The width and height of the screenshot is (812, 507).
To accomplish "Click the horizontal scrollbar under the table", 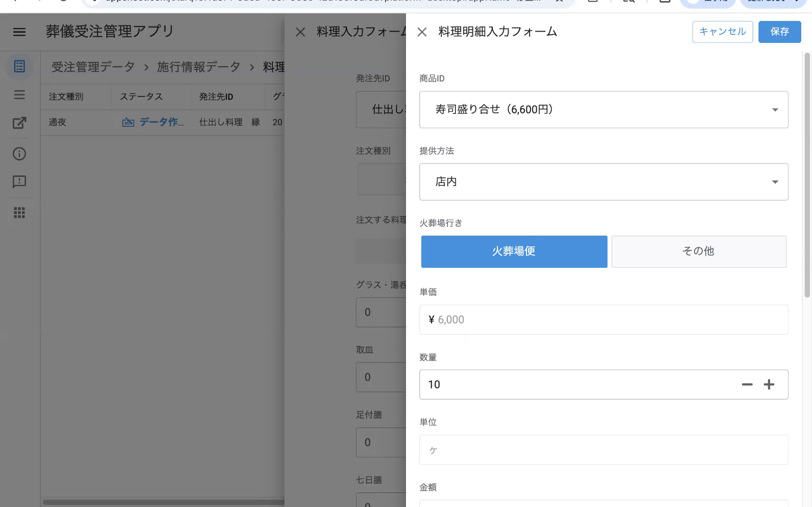I will pos(163,502).
